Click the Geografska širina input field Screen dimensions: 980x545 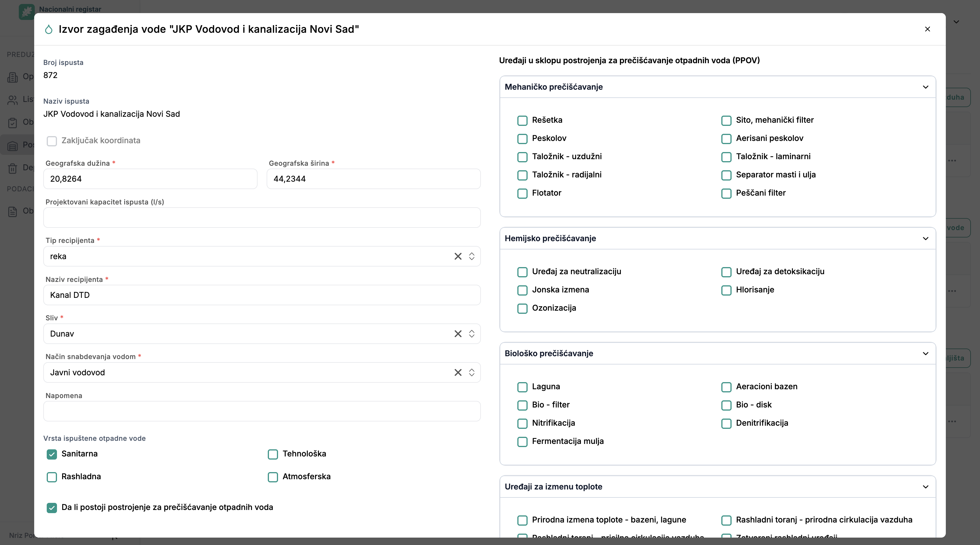tap(373, 179)
